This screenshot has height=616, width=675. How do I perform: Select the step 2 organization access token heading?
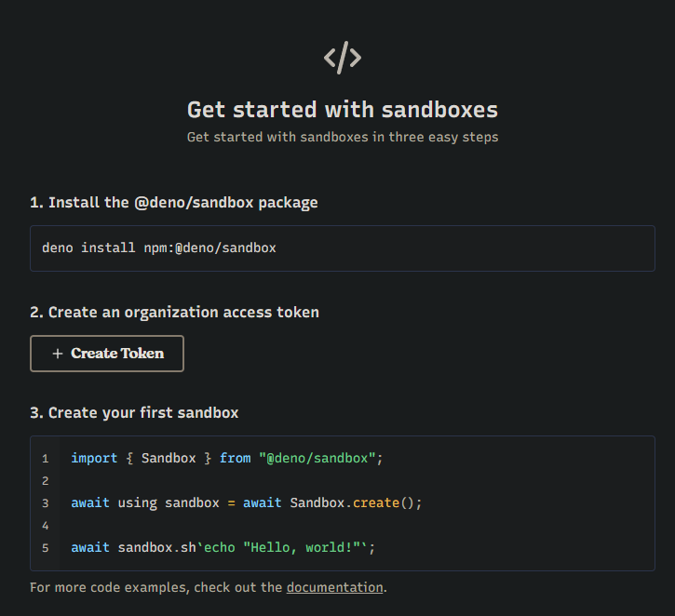coord(174,313)
